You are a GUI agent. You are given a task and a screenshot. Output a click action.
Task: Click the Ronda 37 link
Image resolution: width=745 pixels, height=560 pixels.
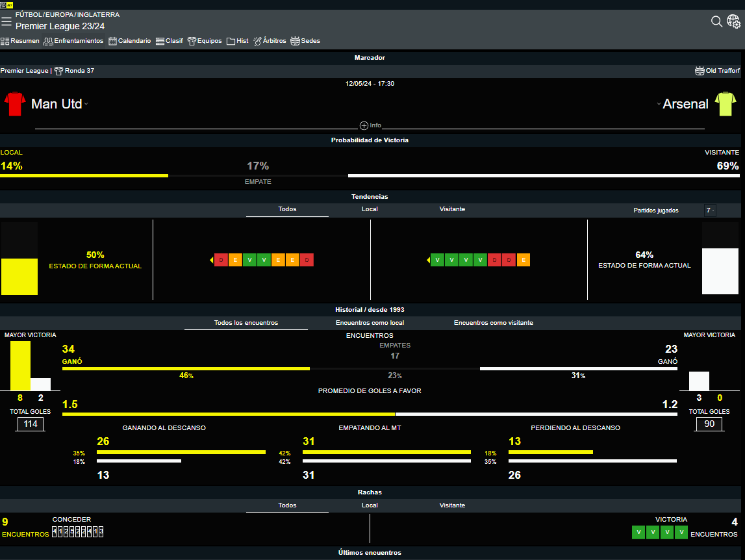point(75,71)
